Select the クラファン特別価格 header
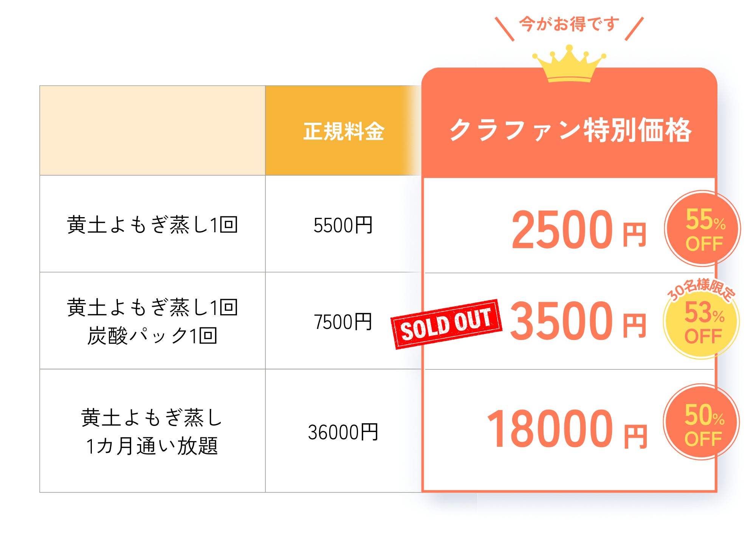 click(x=570, y=130)
